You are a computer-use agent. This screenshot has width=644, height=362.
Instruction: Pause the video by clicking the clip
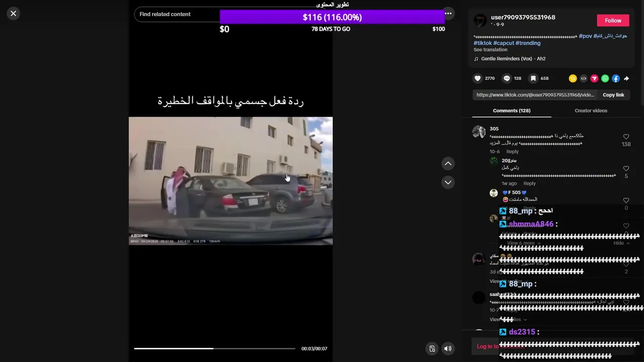pos(230,181)
